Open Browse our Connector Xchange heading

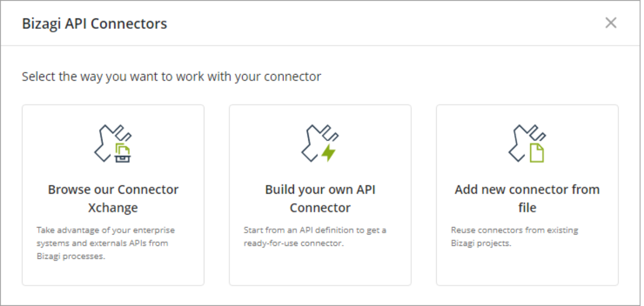[113, 198]
